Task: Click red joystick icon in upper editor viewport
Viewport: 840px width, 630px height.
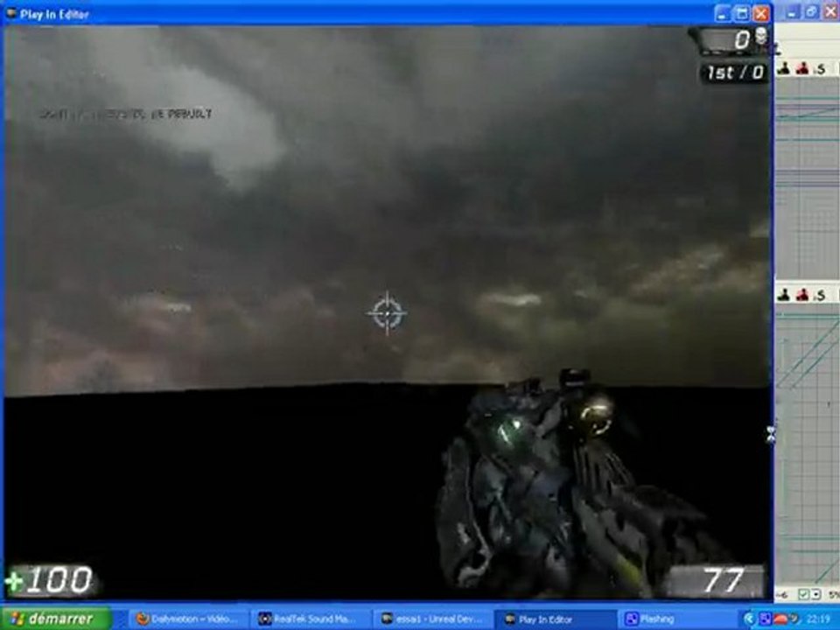Action: (802, 68)
